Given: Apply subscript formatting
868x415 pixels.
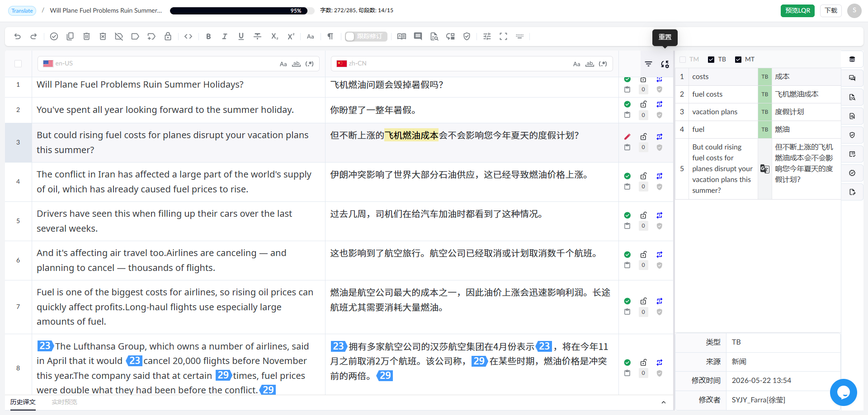Looking at the screenshot, I should click(x=274, y=37).
